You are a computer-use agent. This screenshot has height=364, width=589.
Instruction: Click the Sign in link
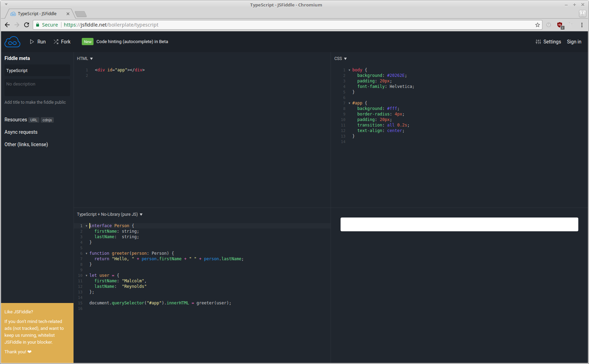pyautogui.click(x=574, y=42)
